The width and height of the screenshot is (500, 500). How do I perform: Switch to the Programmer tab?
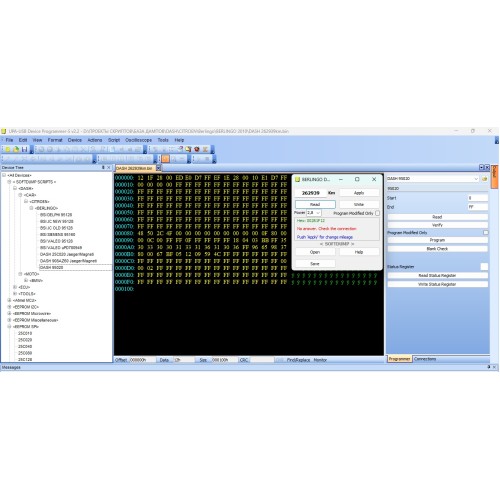point(399,359)
